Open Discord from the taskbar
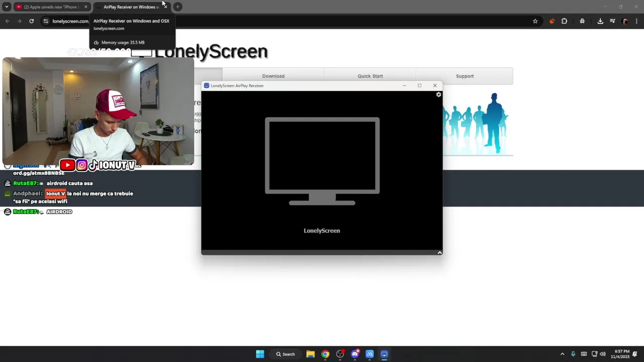The height and width of the screenshot is (362, 644). coord(355,354)
